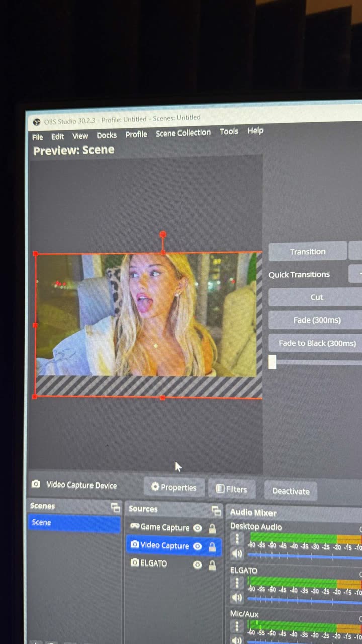362x644 pixels.
Task: Toggle the ELGATO source eye icon
Action: [198, 565]
